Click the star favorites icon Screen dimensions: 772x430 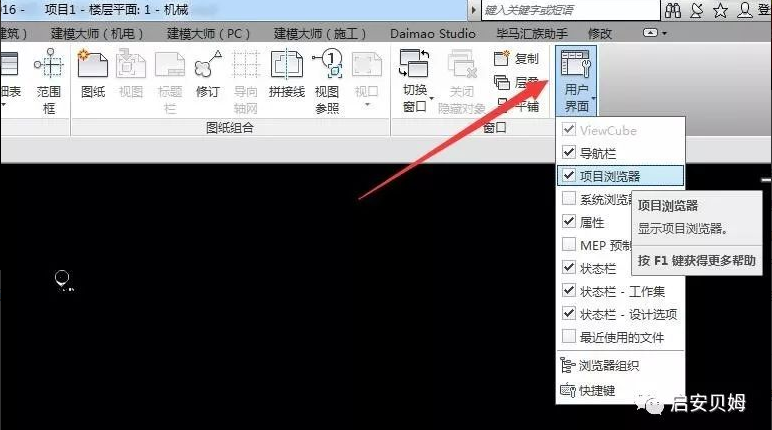point(720,10)
